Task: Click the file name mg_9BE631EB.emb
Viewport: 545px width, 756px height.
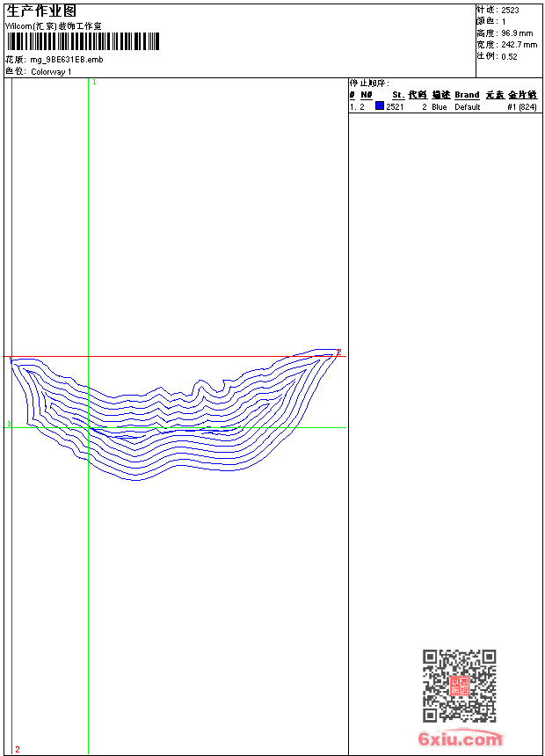Action: tap(67, 59)
